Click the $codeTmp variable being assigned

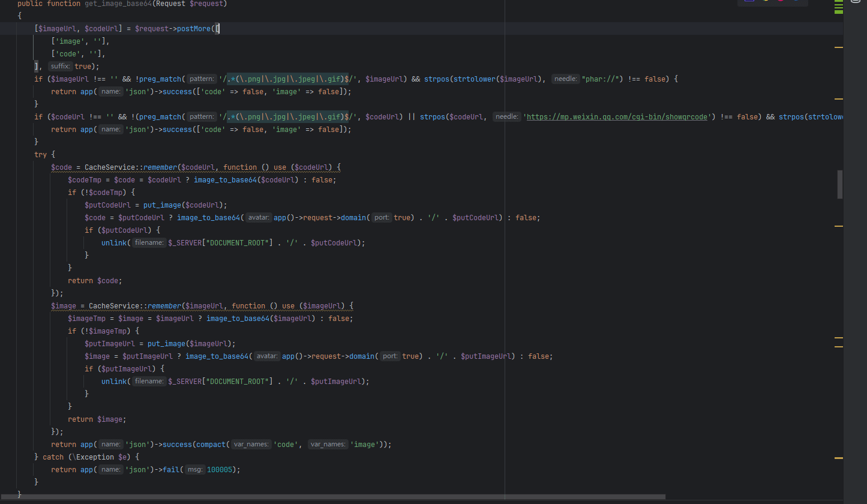tap(86, 180)
